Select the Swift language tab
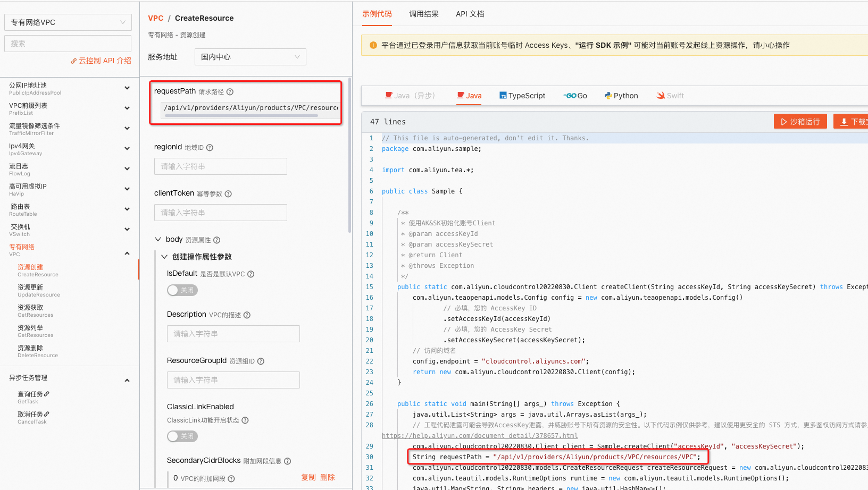868x490 pixels. pos(670,96)
